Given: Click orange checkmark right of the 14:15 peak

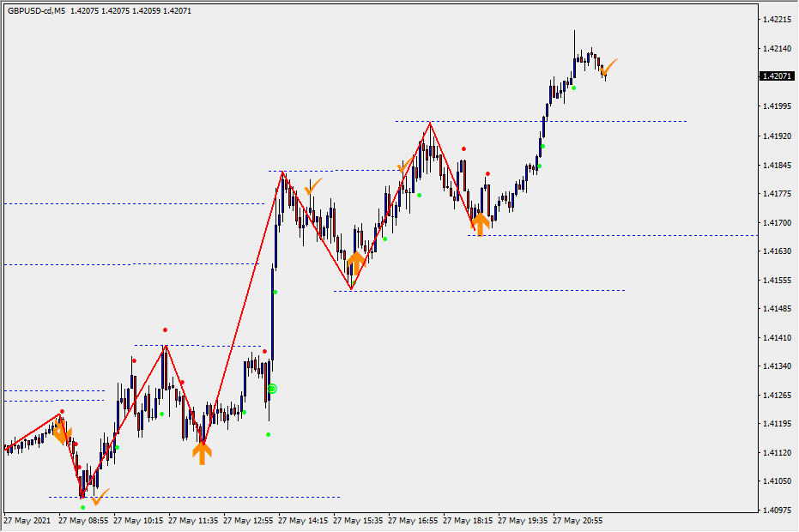Looking at the screenshot, I should coord(313,184).
